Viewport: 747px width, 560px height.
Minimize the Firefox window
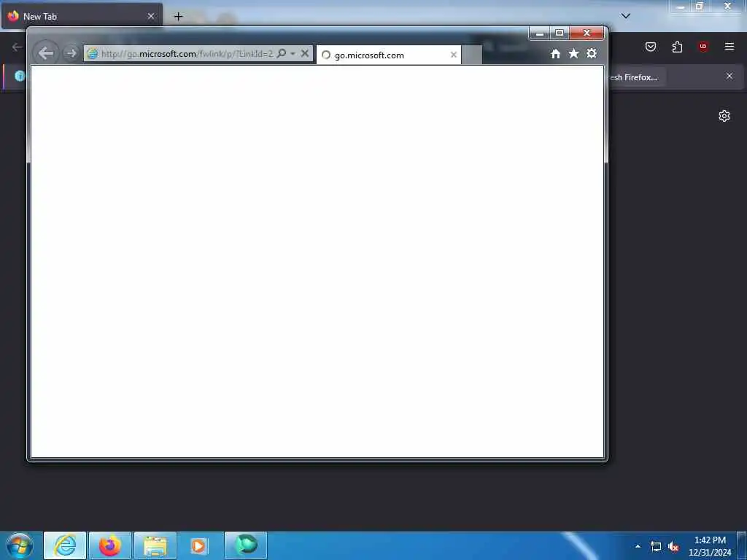pos(681,7)
